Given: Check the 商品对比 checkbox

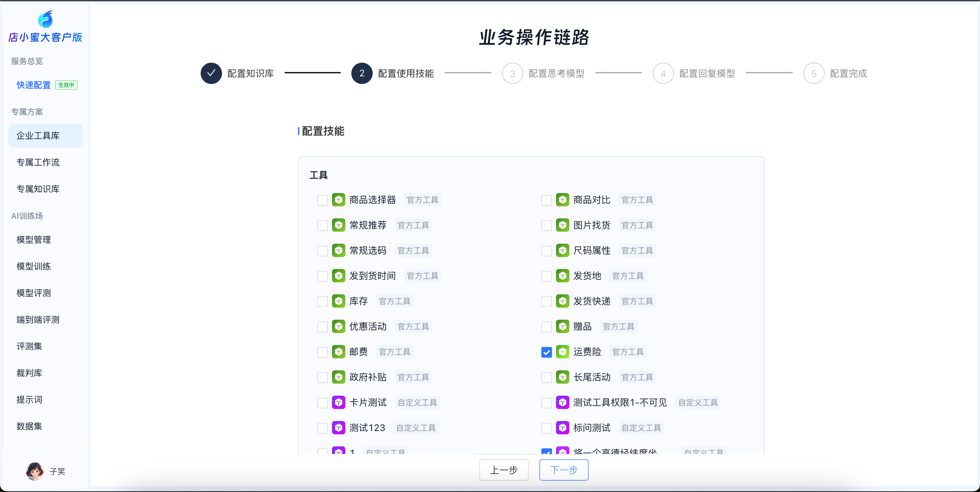Looking at the screenshot, I should [546, 200].
